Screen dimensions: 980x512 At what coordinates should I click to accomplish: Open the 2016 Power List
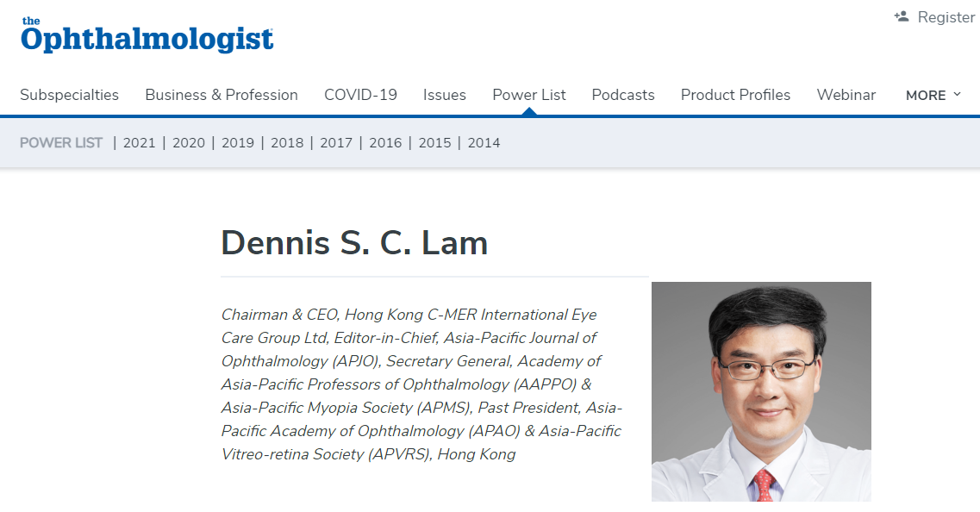tap(385, 143)
